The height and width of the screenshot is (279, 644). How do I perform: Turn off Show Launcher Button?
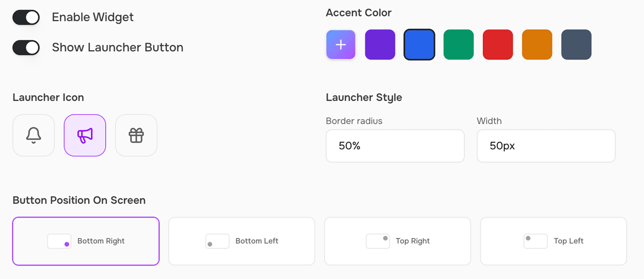tap(25, 47)
